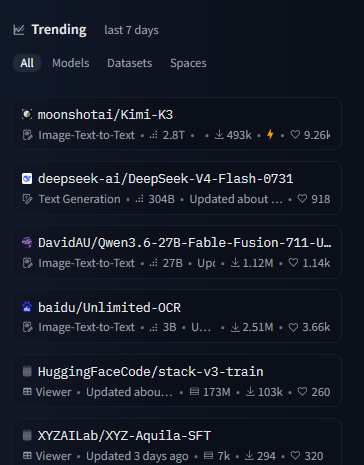Click Viewer table icon on XYZ-Aquila-SFT card
Viewport: 364px width, 465px height.
27,456
